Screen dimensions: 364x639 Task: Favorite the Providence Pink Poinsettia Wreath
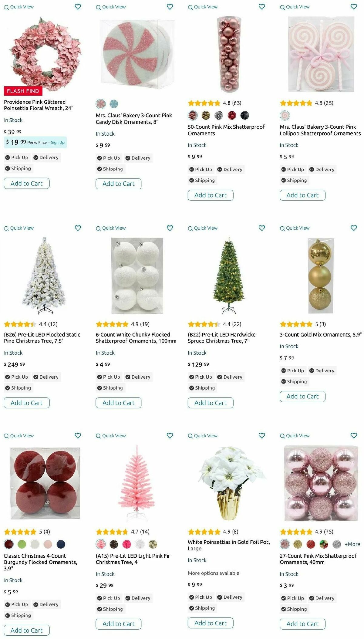tap(78, 7)
